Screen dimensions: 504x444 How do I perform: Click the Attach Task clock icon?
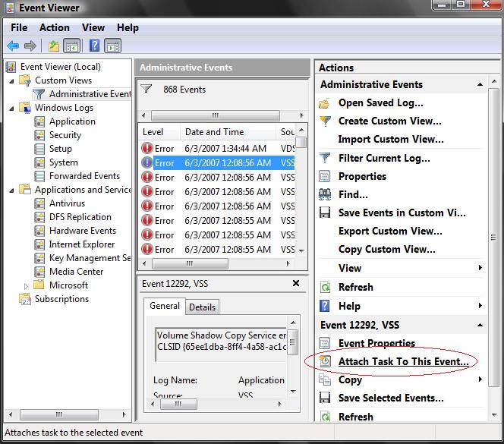click(x=325, y=361)
